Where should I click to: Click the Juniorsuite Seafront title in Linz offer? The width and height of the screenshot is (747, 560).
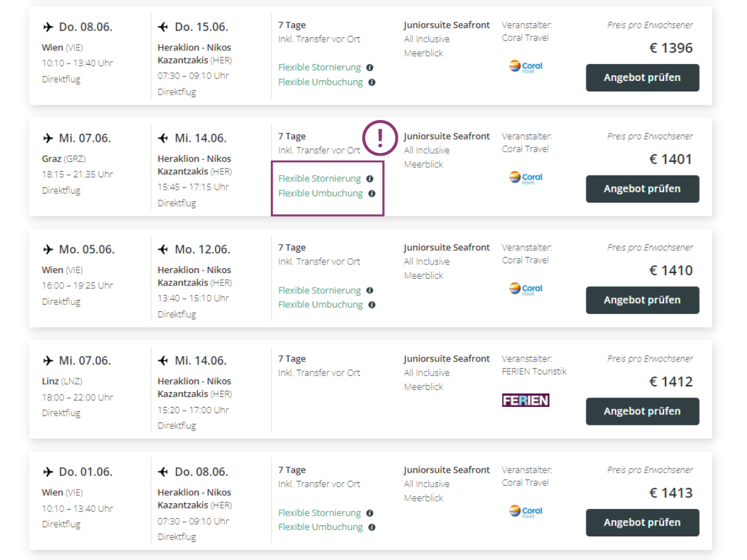tap(447, 358)
